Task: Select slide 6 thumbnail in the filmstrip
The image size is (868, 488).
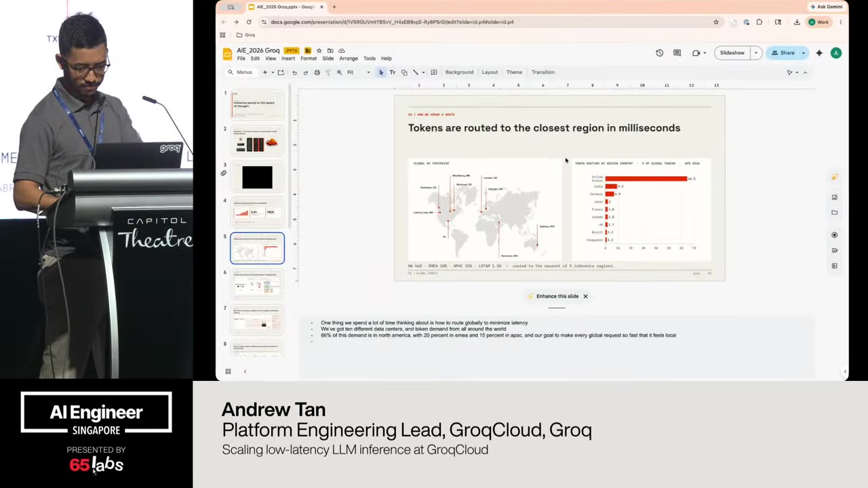Action: click(x=257, y=284)
